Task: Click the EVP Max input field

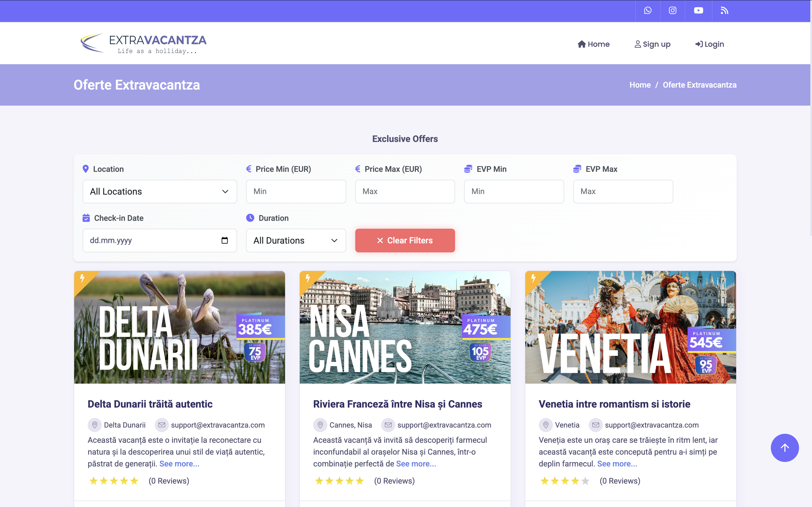Action: click(623, 192)
